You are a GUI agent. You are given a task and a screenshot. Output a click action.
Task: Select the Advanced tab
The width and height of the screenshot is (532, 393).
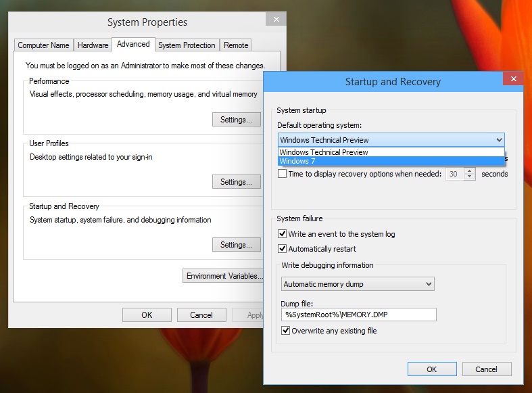(x=133, y=44)
